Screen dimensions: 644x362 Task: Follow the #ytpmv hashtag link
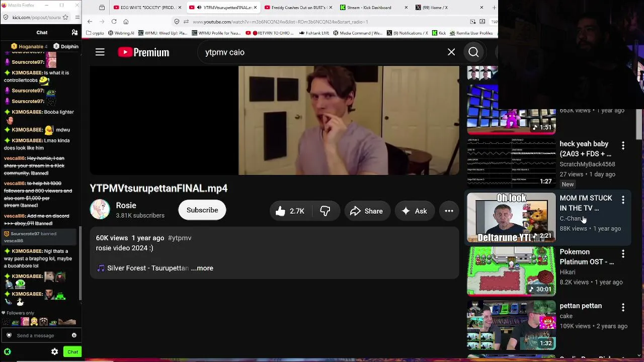click(180, 238)
